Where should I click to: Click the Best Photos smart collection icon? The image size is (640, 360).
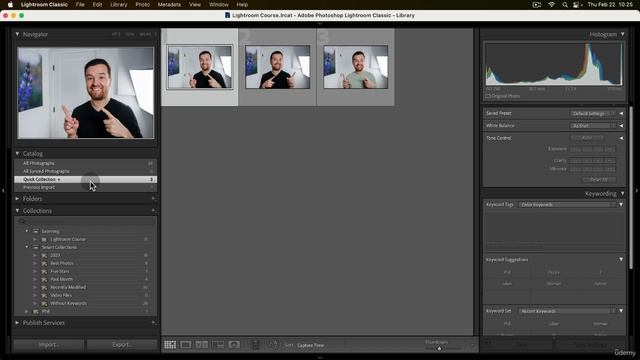click(x=44, y=263)
